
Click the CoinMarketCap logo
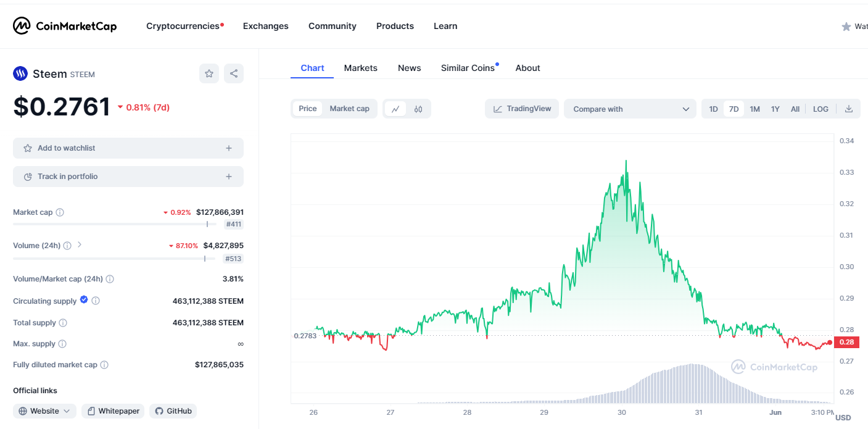(65, 26)
